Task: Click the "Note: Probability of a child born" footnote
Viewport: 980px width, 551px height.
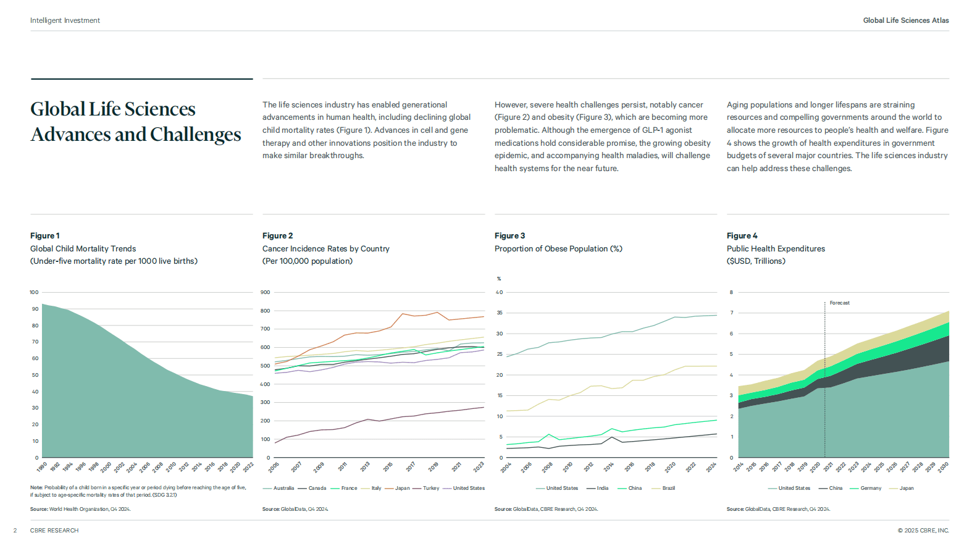Action: (x=138, y=491)
